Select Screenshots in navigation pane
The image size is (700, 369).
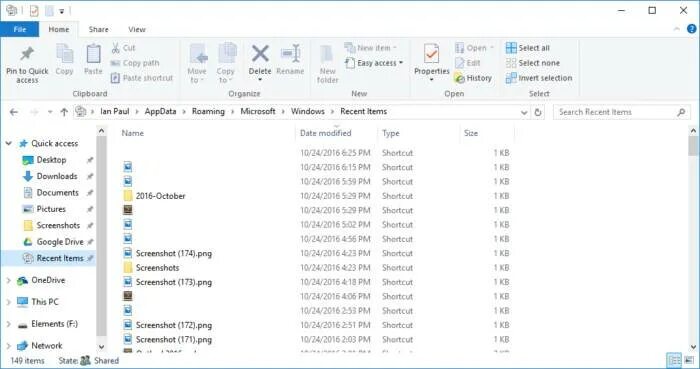click(x=58, y=225)
